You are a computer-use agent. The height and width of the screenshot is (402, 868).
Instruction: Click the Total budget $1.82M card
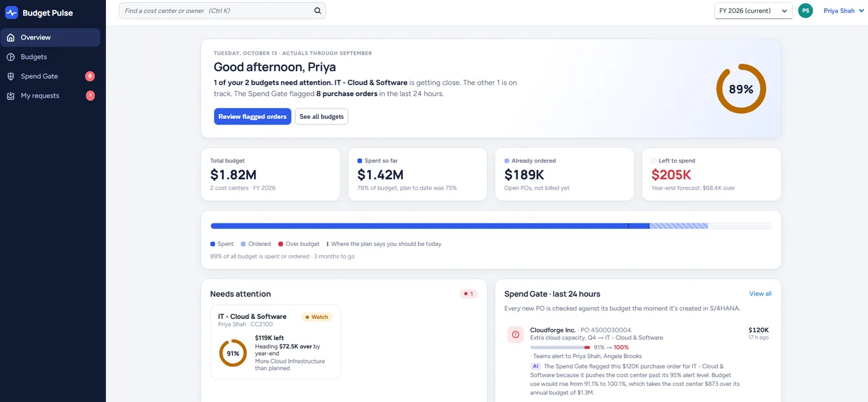click(x=270, y=174)
